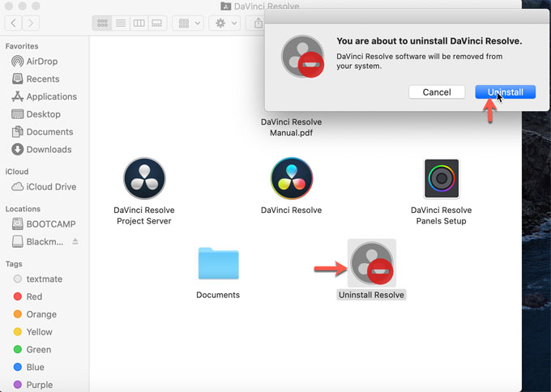Click the DaVinci Resolve Project Server label
This screenshot has height=392, width=551.
[144, 215]
